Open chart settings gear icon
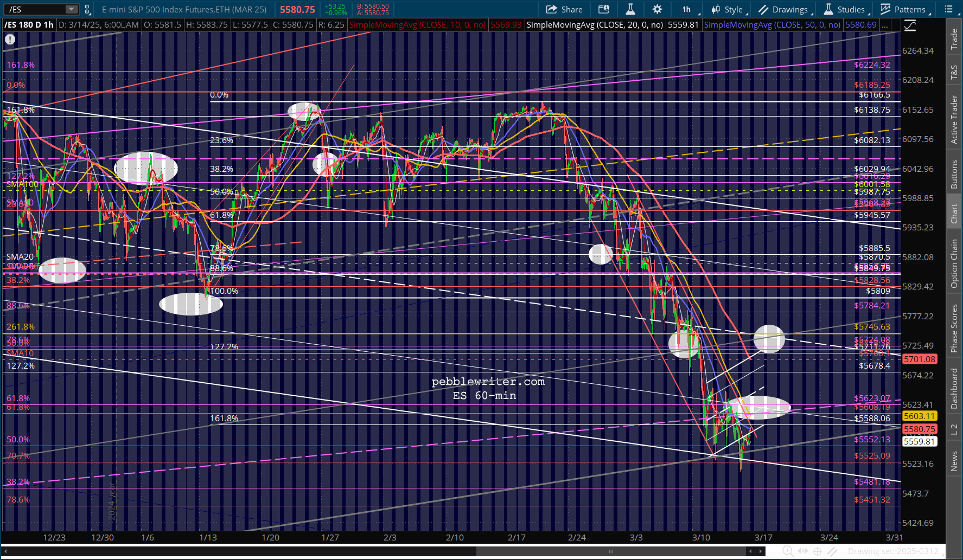This screenshot has height=560, width=963. tap(657, 9)
